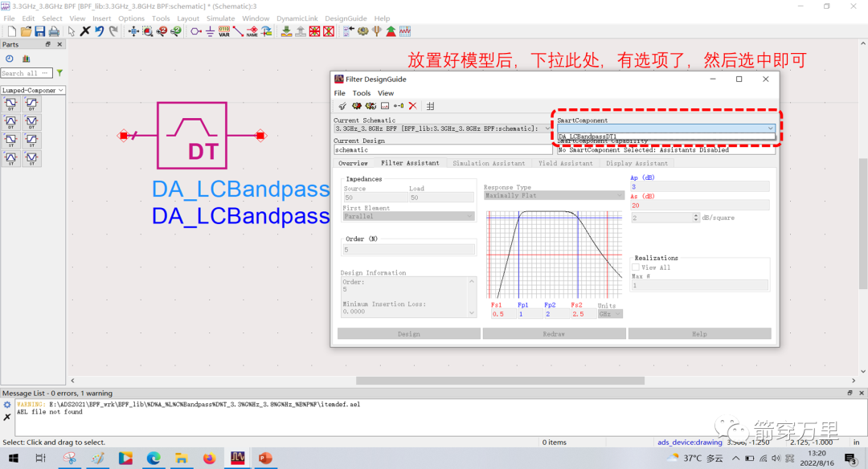Open the First Element Parallel dropdown
This screenshot has width=868, height=469.
408,216
